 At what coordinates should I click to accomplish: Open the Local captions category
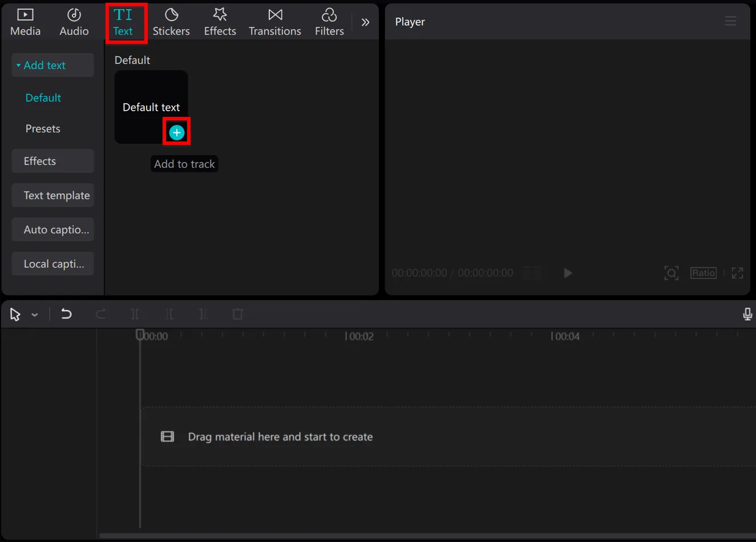tap(52, 264)
